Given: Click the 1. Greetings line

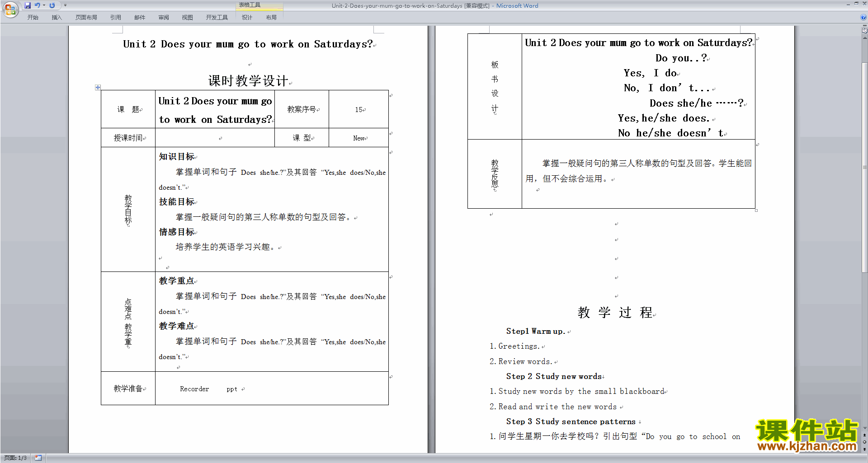Looking at the screenshot, I should click(515, 346).
